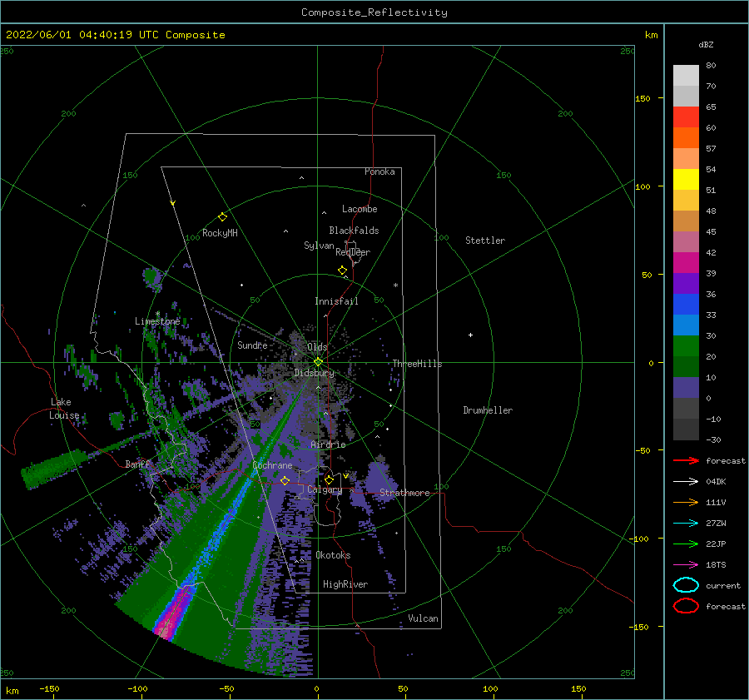Click the RedDeer city label
This screenshot has height=700, width=749.
point(353,252)
